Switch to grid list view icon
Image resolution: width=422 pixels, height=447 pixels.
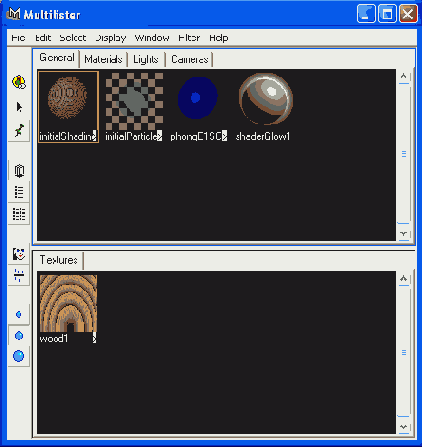19,214
